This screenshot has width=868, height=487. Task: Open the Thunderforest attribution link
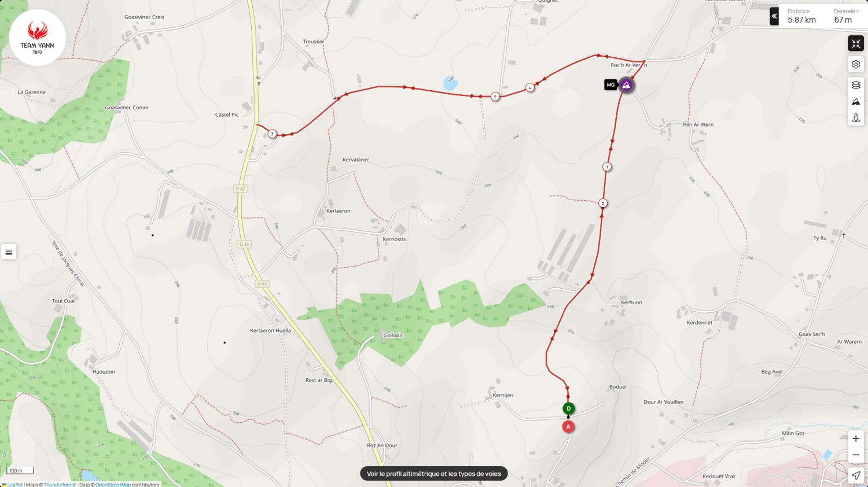(60, 485)
